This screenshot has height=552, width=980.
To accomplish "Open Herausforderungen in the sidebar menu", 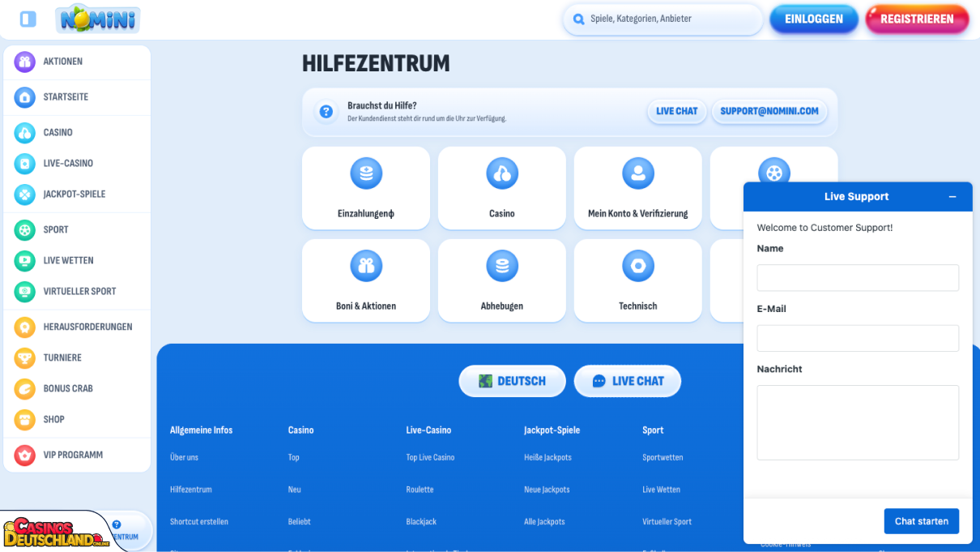I will tap(87, 327).
